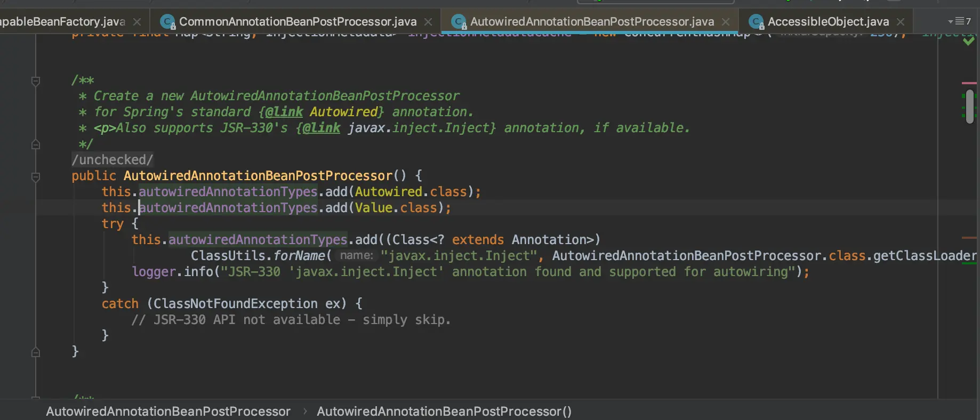Click the constructor name AutowiredAnnotationBeanPostProcessor()

click(x=265, y=176)
